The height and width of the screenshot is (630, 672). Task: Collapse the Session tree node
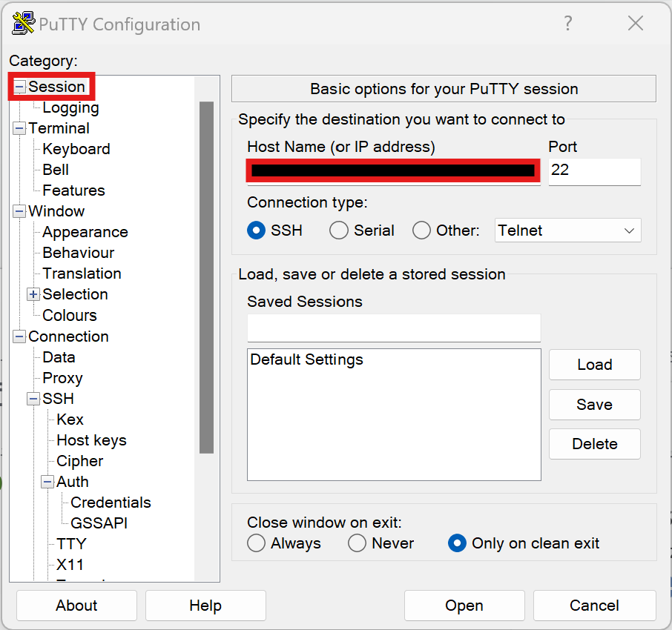(x=19, y=87)
